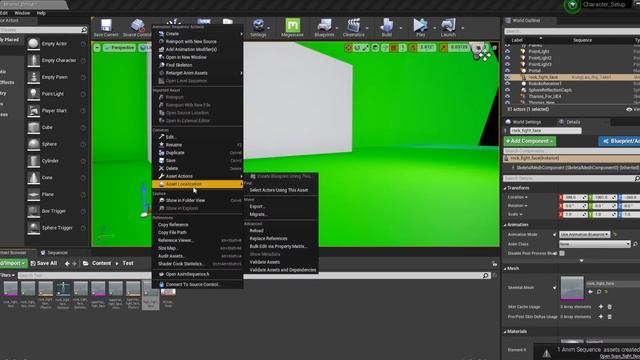Switch to the World Settings tab

point(526,122)
